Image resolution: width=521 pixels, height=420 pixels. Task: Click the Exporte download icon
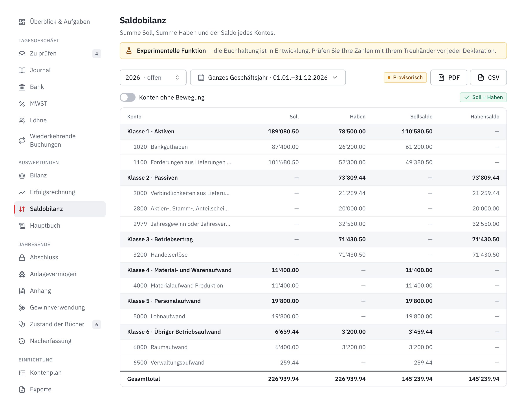pos(22,389)
